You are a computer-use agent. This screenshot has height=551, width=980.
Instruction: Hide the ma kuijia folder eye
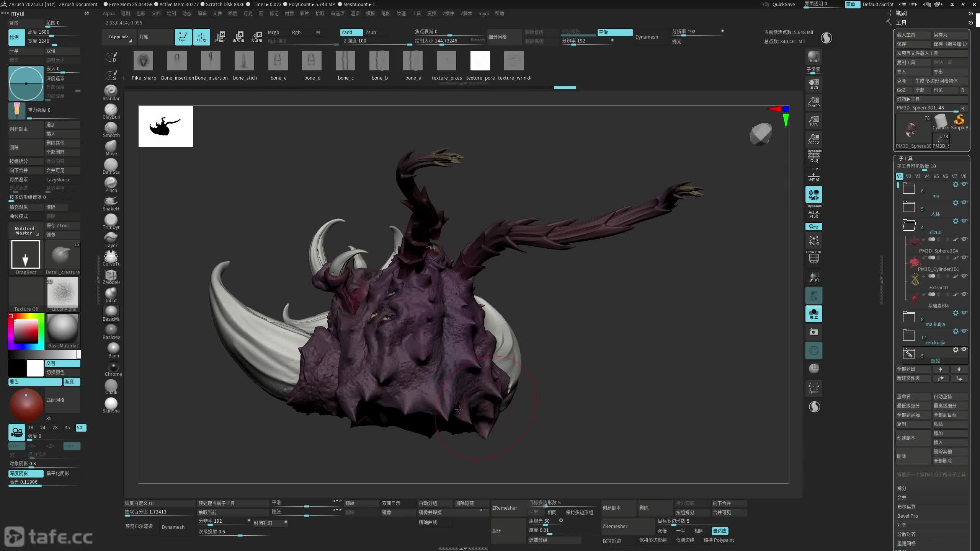(x=964, y=313)
